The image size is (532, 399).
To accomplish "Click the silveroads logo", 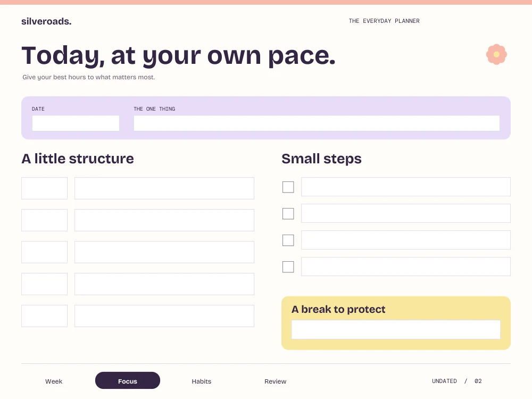I will [x=46, y=21].
